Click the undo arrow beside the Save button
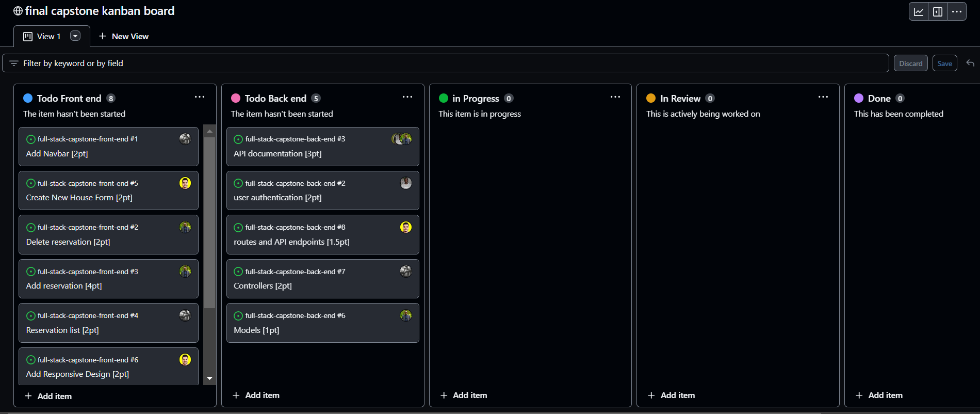This screenshot has height=414, width=980. 970,62
